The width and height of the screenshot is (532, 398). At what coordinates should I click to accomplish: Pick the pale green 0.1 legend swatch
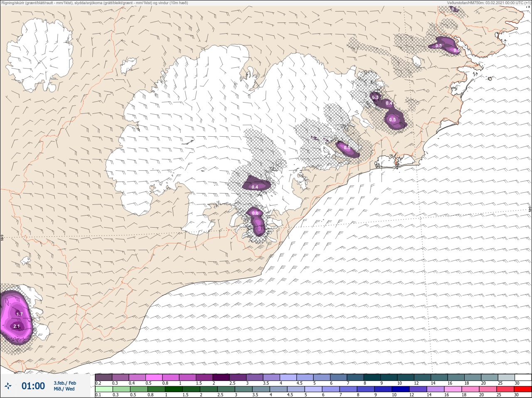click(x=103, y=389)
